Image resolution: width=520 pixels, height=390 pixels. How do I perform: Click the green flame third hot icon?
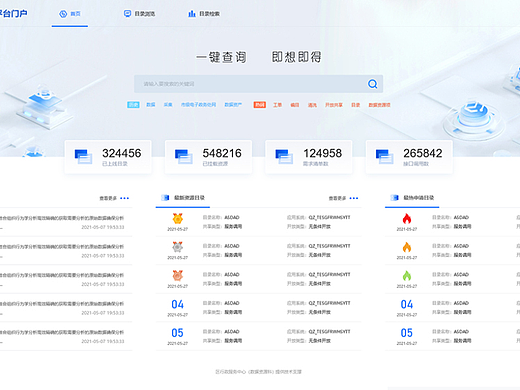click(x=407, y=275)
